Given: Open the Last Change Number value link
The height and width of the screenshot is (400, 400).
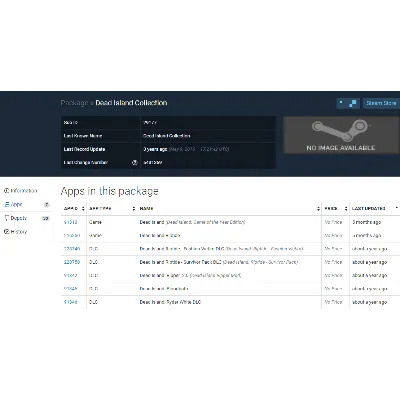Looking at the screenshot, I should [153, 163].
